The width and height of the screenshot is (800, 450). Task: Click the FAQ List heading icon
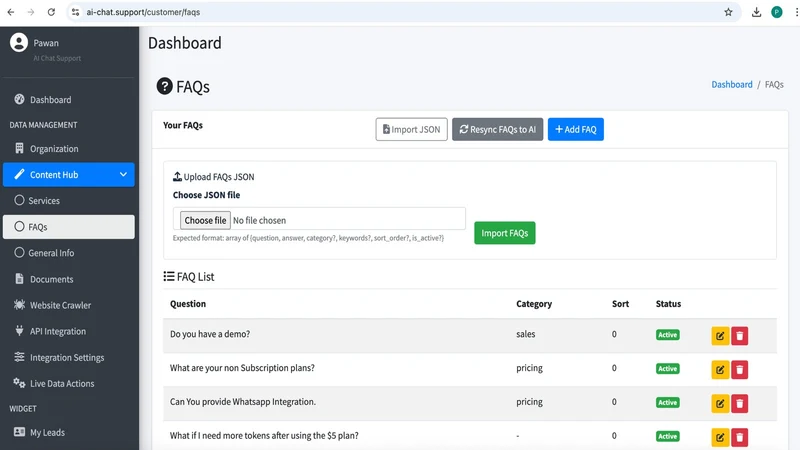[x=169, y=277]
